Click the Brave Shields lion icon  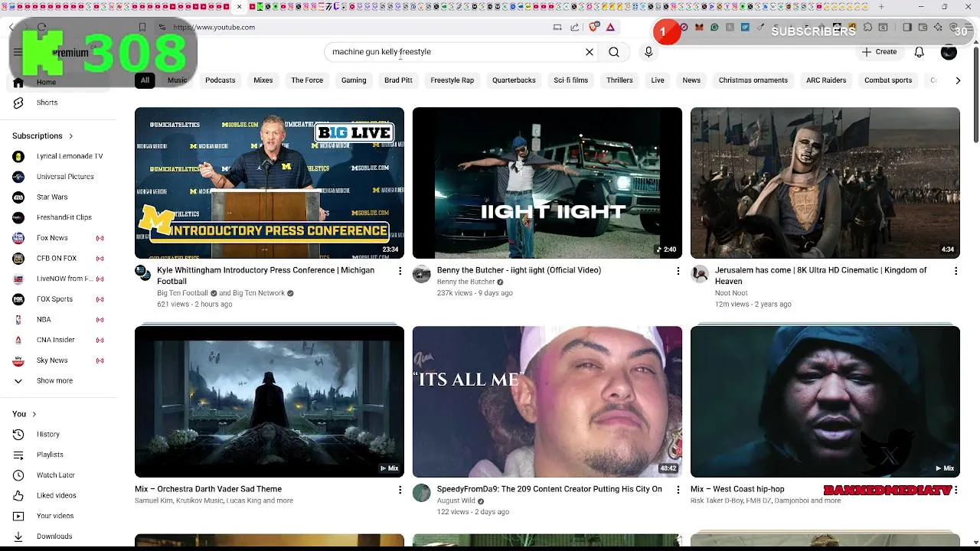click(x=593, y=27)
